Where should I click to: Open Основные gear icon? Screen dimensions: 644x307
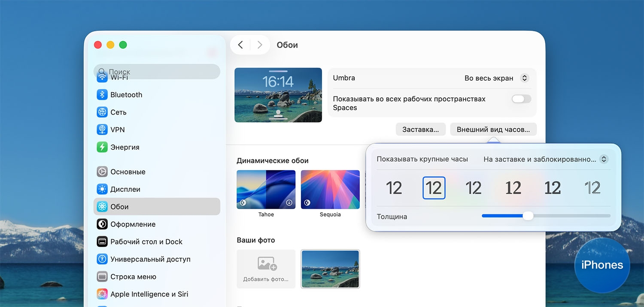point(102,172)
